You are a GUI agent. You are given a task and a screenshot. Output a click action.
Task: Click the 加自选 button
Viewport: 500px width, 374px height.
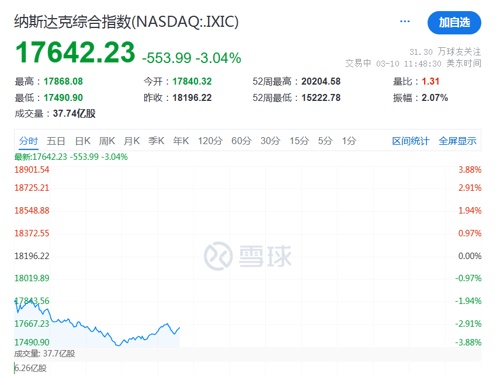[454, 23]
